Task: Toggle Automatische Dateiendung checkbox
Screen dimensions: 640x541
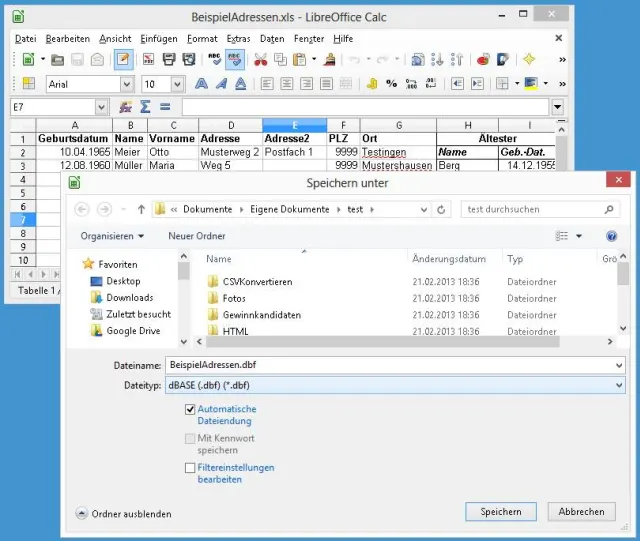Action: tap(190, 410)
